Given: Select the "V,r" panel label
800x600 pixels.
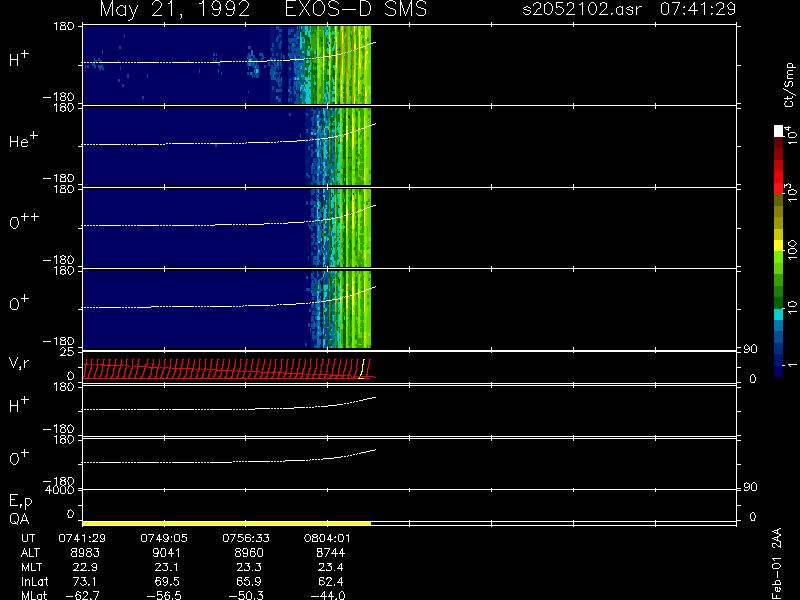Looking at the screenshot, I should 19,363.
